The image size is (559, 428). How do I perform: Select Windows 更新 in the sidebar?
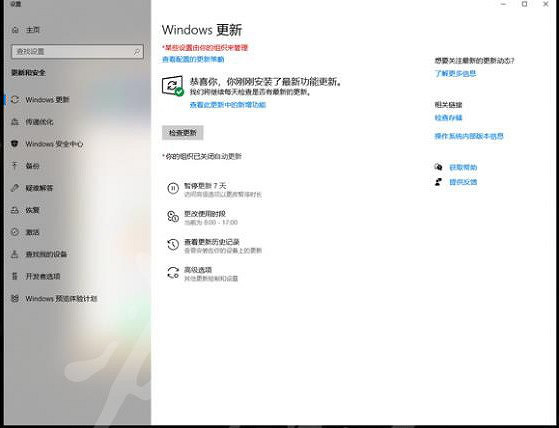click(47, 100)
